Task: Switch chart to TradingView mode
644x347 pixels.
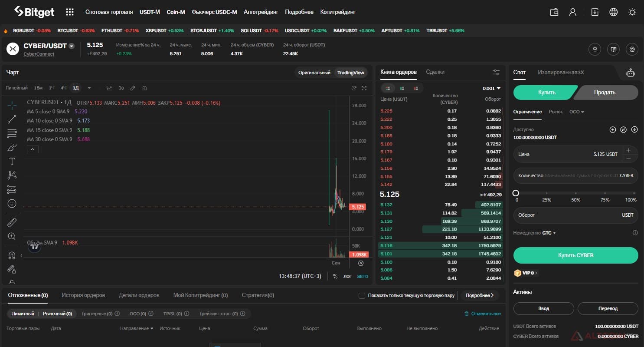Action: click(x=350, y=73)
